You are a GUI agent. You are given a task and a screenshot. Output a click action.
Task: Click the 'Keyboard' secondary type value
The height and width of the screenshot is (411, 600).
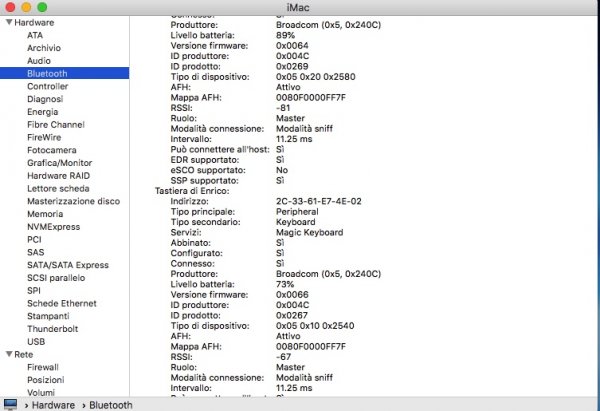point(295,222)
